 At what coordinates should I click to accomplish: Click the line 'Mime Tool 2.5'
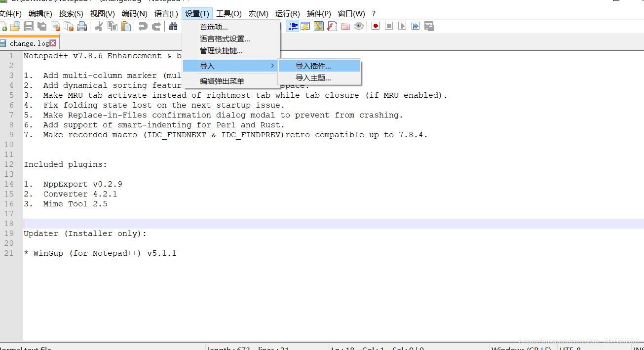click(x=66, y=204)
